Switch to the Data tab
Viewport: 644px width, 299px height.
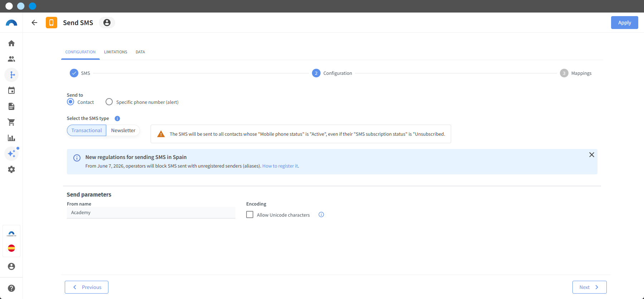(x=140, y=52)
